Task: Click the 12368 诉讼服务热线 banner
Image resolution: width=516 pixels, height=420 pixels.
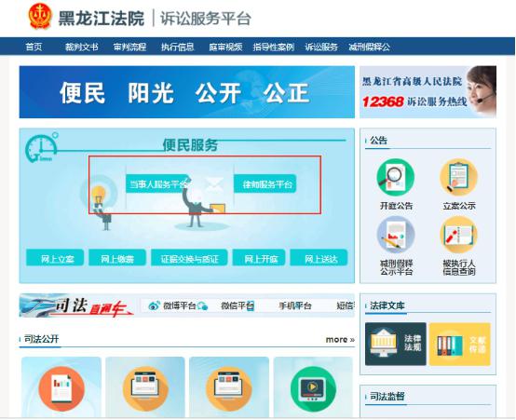Action: (x=428, y=92)
